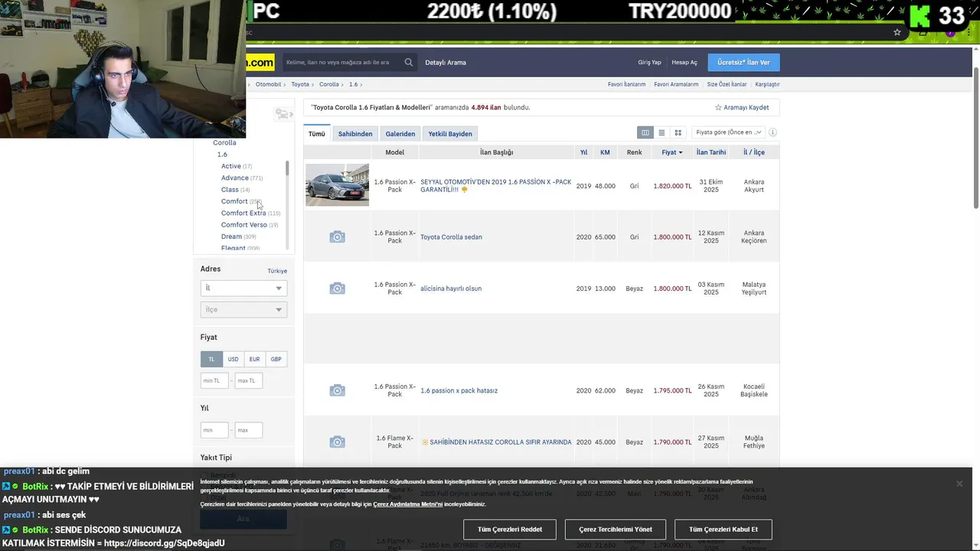The width and height of the screenshot is (980, 551).
Task: Click the max TL price field
Action: (249, 380)
